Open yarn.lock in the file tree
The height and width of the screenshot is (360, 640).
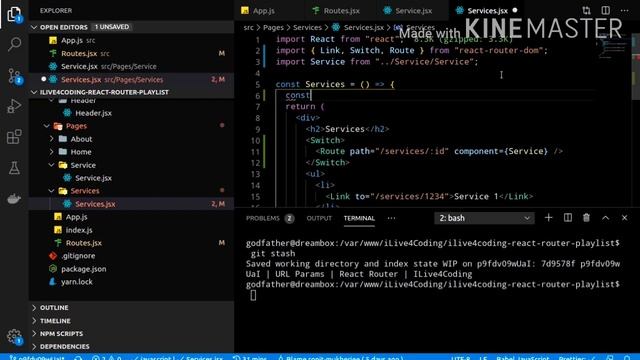click(131, 282)
